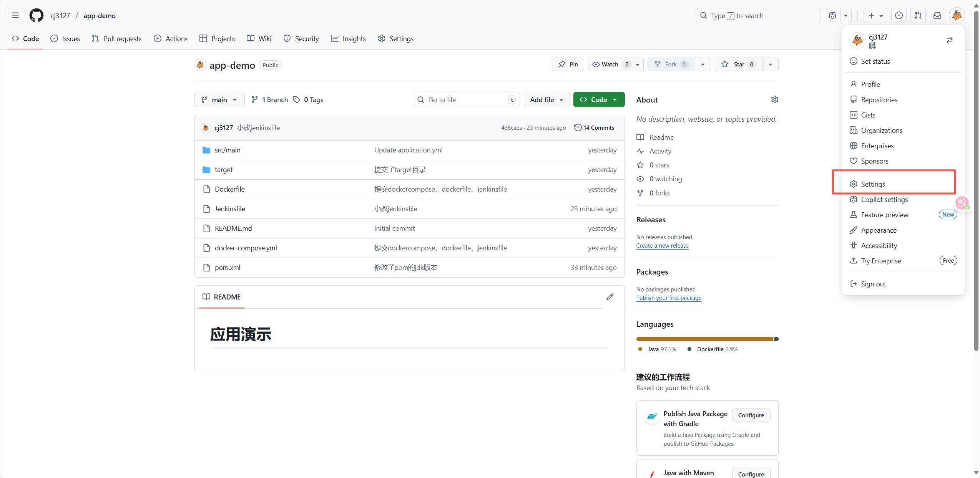Open Profile in user menu
Image resolution: width=980 pixels, height=478 pixels.
click(x=903, y=84)
